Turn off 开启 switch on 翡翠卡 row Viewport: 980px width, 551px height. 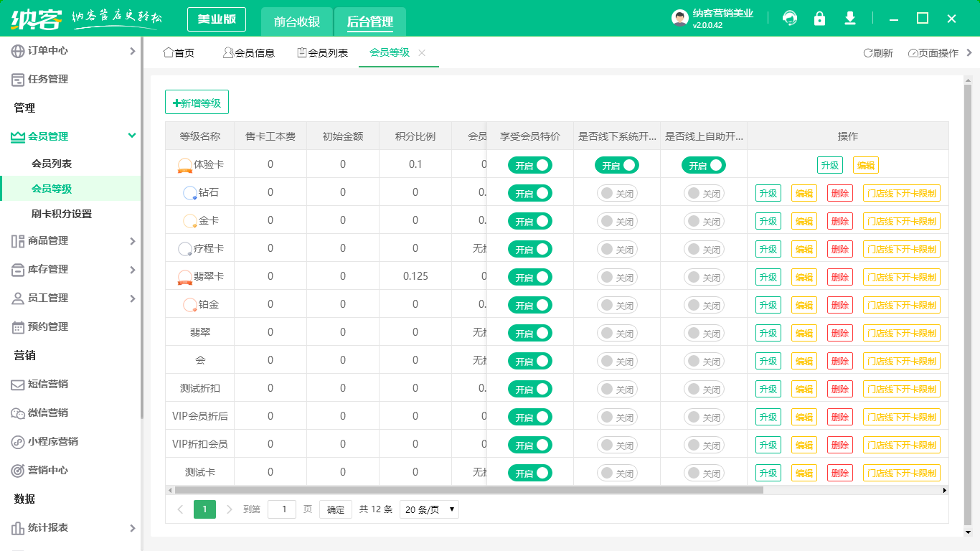(529, 276)
